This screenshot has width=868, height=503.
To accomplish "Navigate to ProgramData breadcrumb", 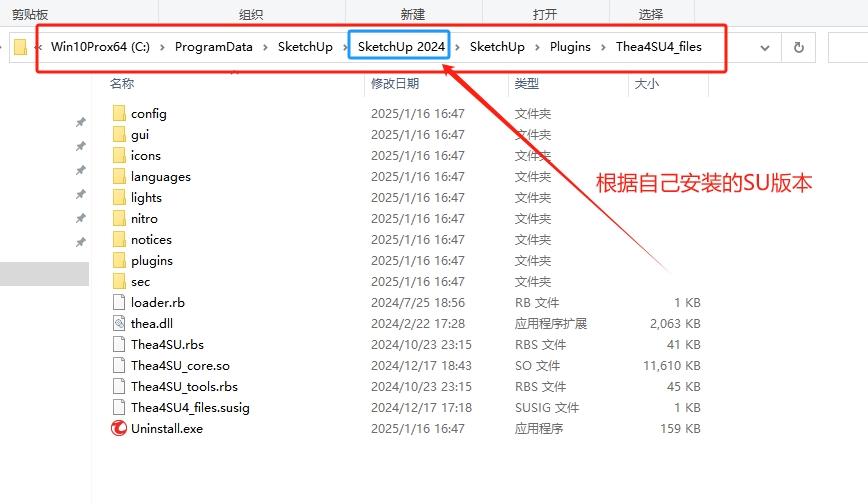I will [x=214, y=47].
